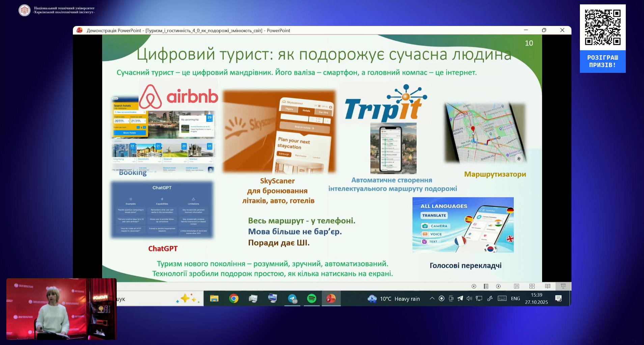The image size is (644, 345).
Task: Click 'Туризм нового покоління' closing line
Action: click(273, 264)
